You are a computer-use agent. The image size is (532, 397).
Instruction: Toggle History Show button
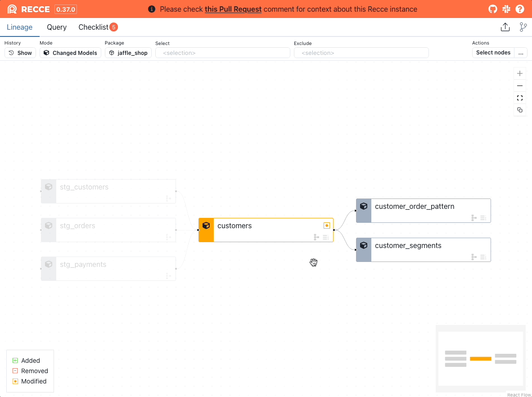coord(20,53)
